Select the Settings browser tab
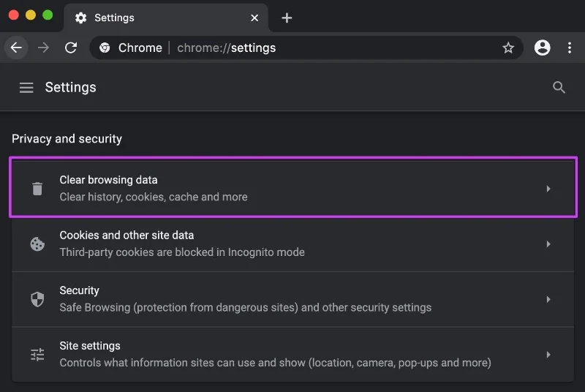Screen dimensions: 585x392 (166, 18)
